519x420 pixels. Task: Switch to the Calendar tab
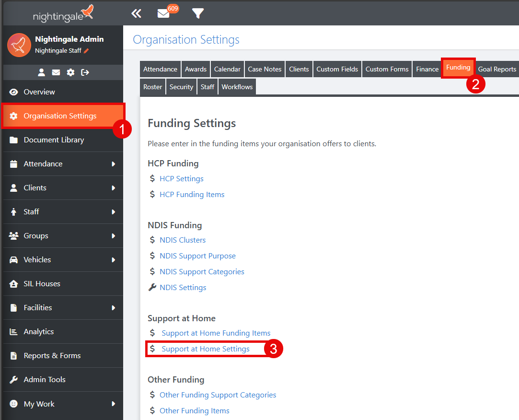tap(227, 69)
